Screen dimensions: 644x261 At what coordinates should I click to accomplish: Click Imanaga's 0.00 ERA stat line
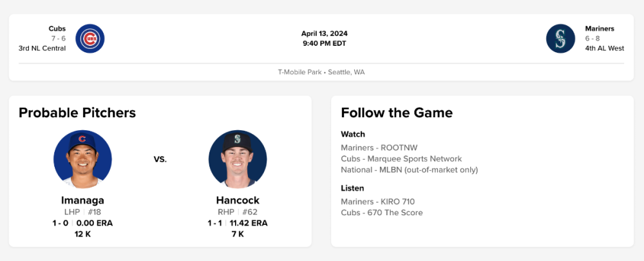[94, 223]
